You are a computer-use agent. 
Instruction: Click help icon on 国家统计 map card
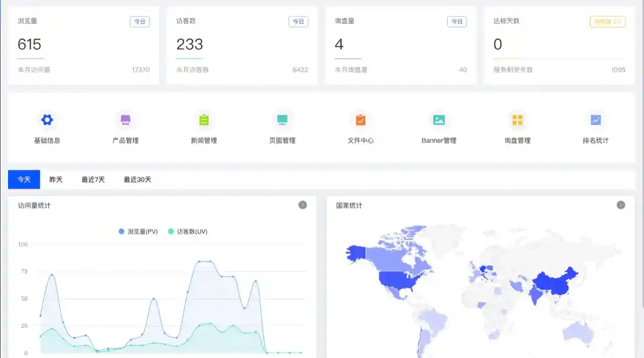click(621, 205)
